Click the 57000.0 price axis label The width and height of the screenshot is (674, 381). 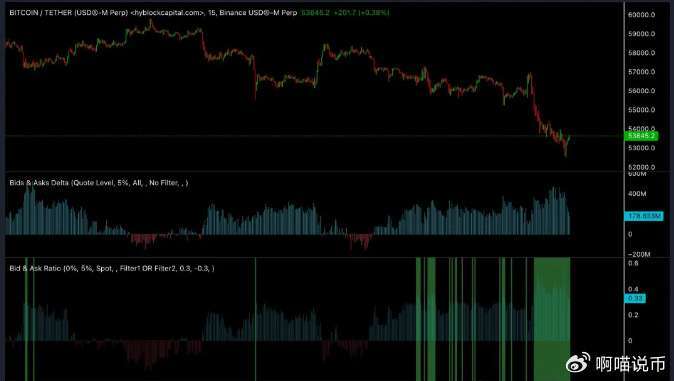click(641, 72)
